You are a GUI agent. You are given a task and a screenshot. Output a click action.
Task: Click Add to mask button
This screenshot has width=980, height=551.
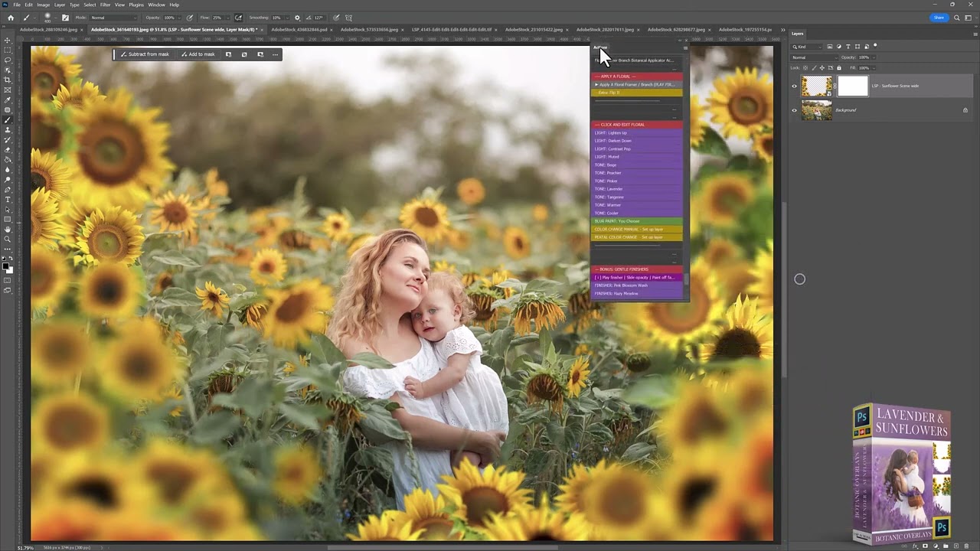click(x=198, y=54)
